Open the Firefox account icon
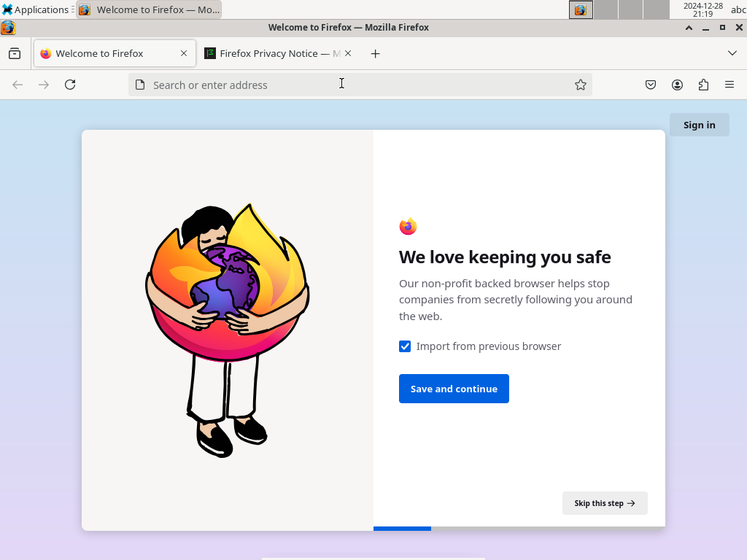The height and width of the screenshot is (560, 747). click(677, 85)
